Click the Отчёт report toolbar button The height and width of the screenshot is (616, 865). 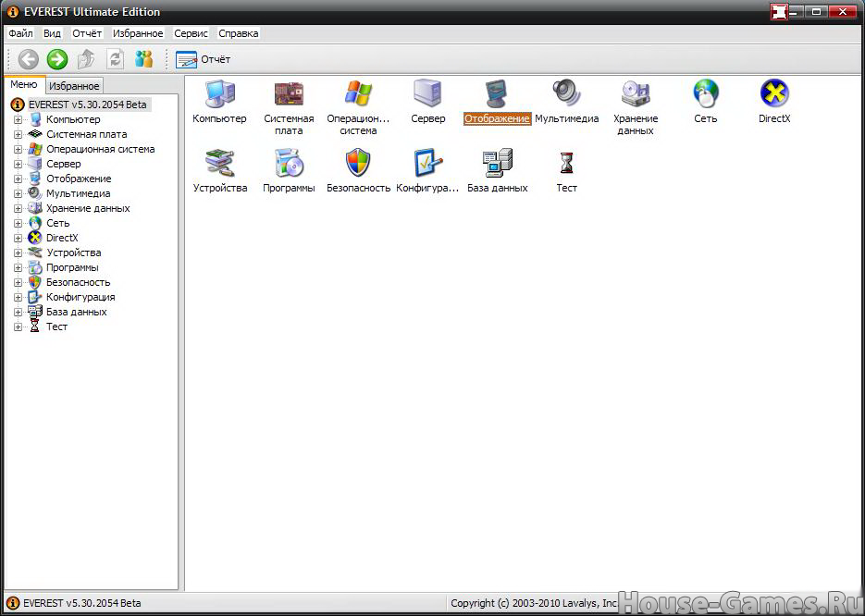[203, 59]
